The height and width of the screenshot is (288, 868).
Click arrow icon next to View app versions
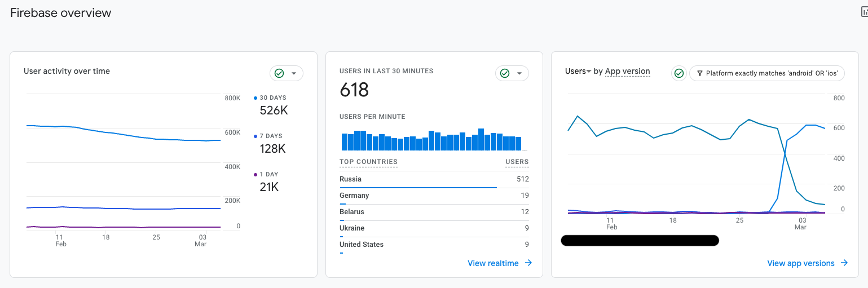844,263
